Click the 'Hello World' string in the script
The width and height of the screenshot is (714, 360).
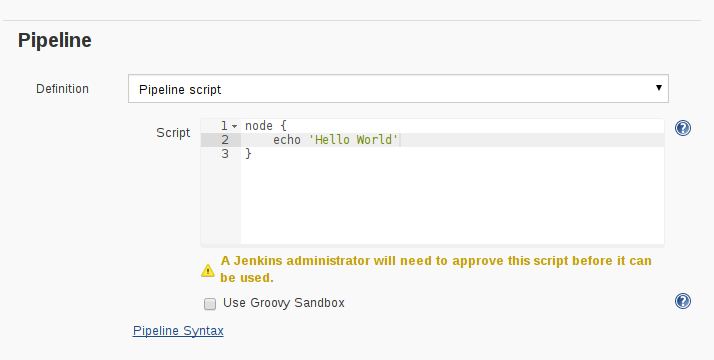click(x=354, y=140)
